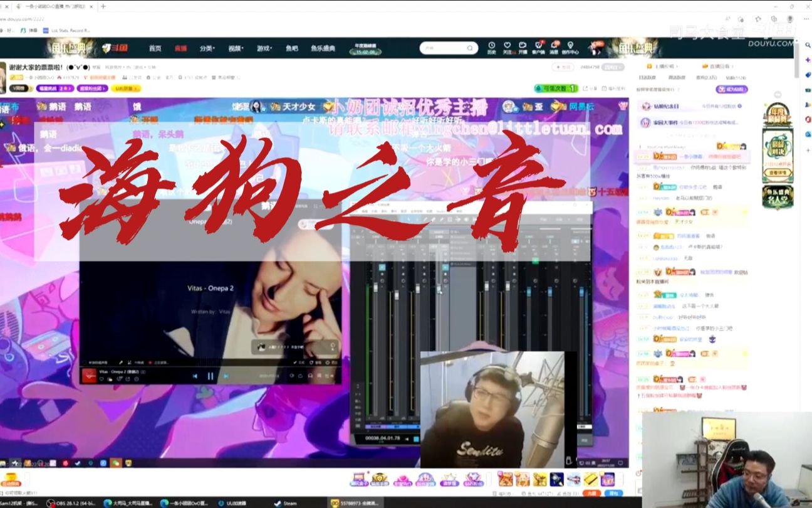Switch to the 钻粉 tab
The image size is (812, 508).
(736, 78)
